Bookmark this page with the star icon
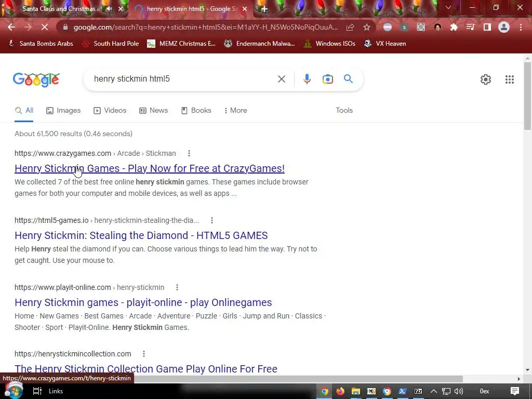 click(366, 27)
